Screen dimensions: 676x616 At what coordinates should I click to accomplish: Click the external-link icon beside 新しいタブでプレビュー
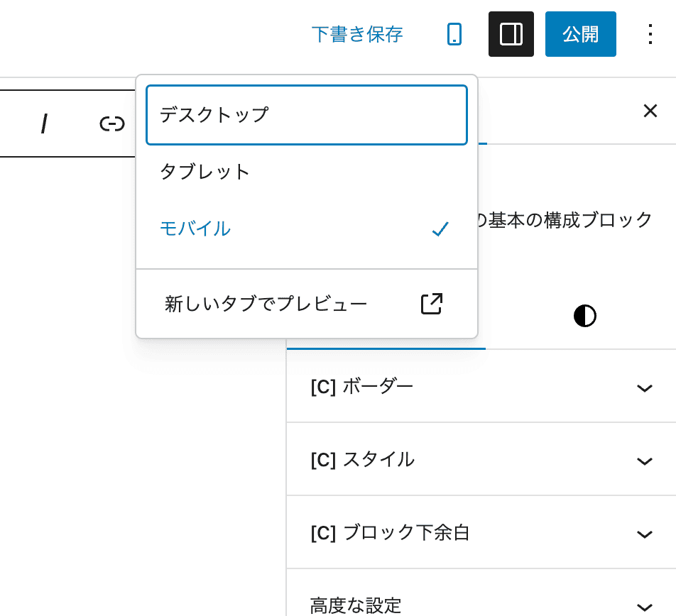(431, 303)
